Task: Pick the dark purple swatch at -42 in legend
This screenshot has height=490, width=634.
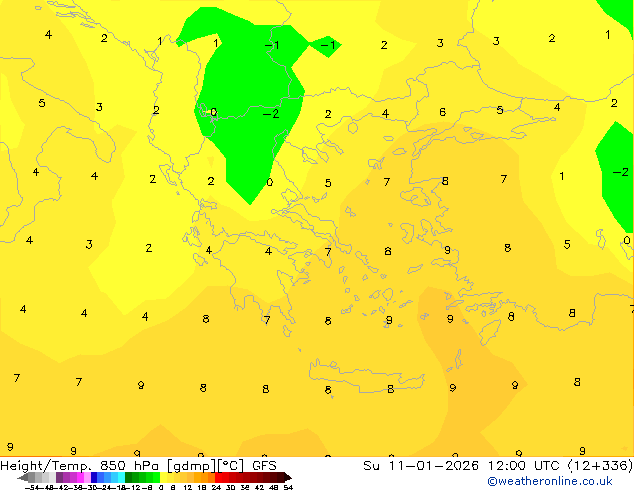Action: point(59,477)
